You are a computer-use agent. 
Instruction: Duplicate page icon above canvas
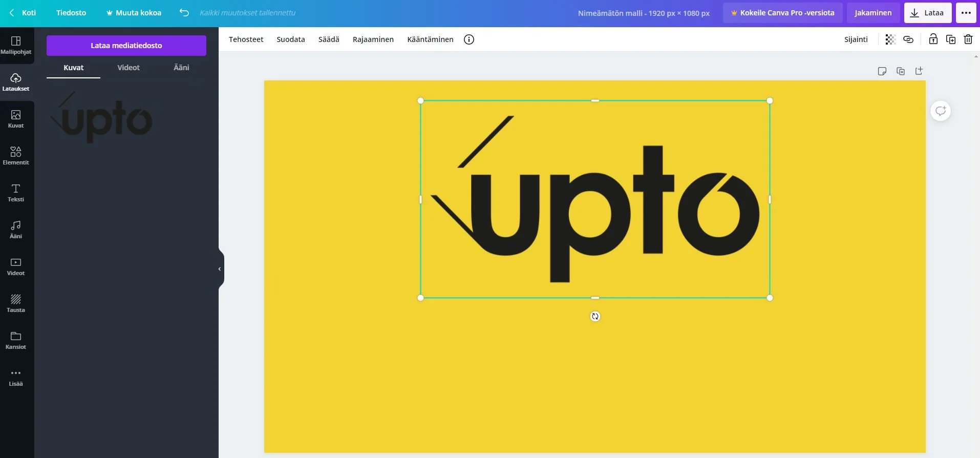pos(901,71)
